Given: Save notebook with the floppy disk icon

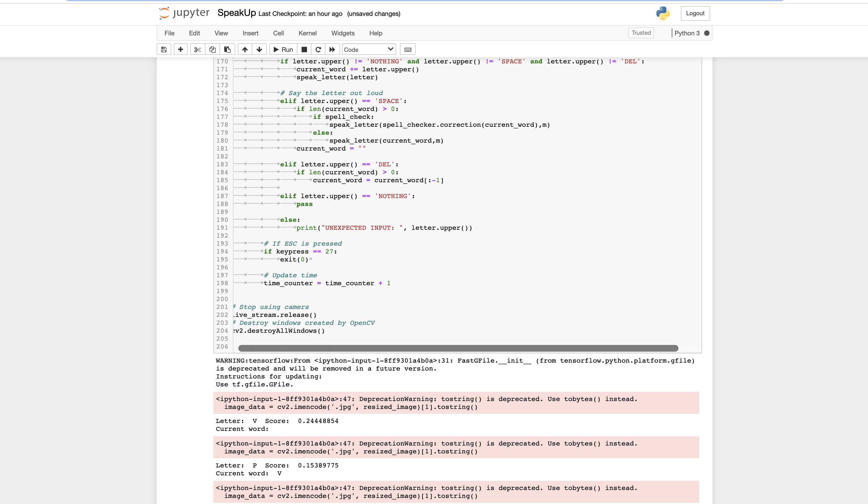Looking at the screenshot, I should [x=164, y=50].
